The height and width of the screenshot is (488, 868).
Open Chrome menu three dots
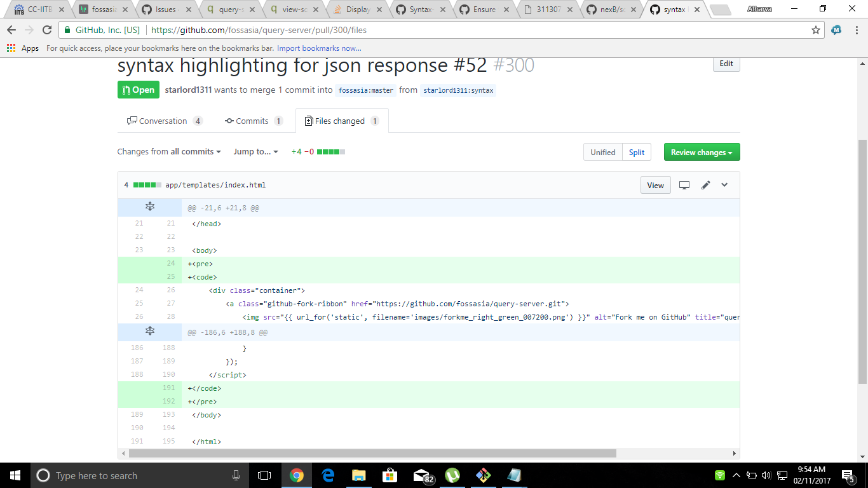[x=855, y=30]
